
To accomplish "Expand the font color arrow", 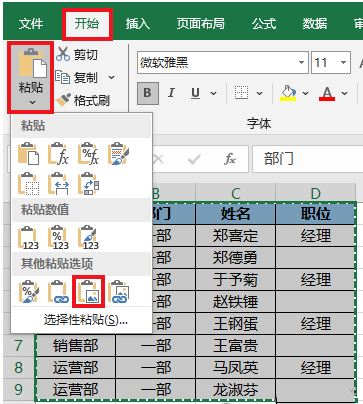I will [344, 93].
